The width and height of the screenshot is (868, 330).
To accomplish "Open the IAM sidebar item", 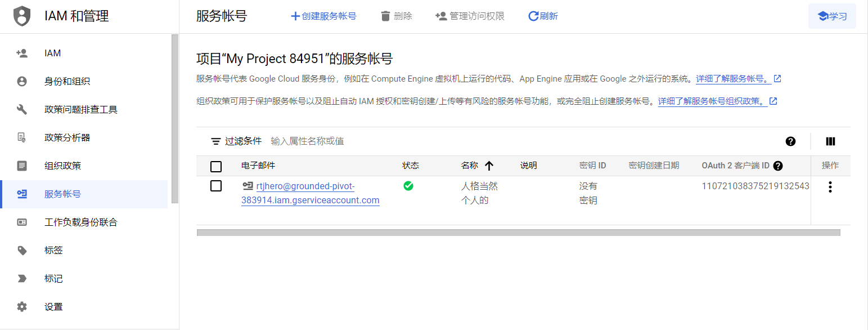I will coord(84,53).
